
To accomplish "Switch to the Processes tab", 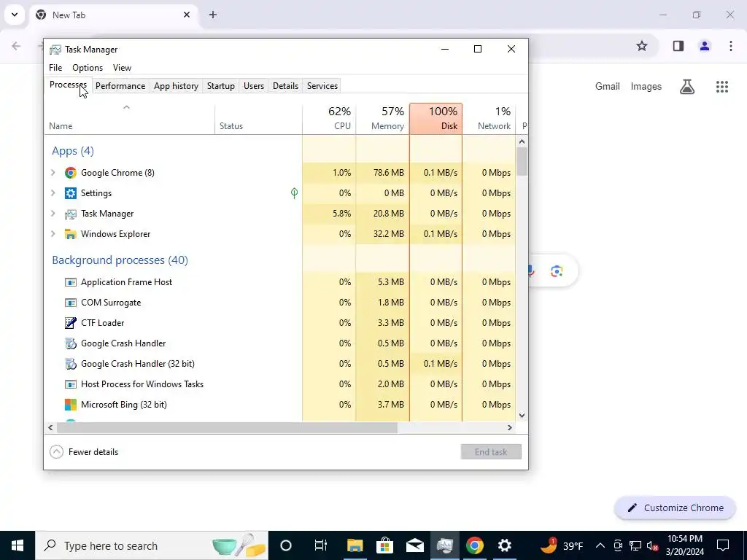I will tap(68, 85).
